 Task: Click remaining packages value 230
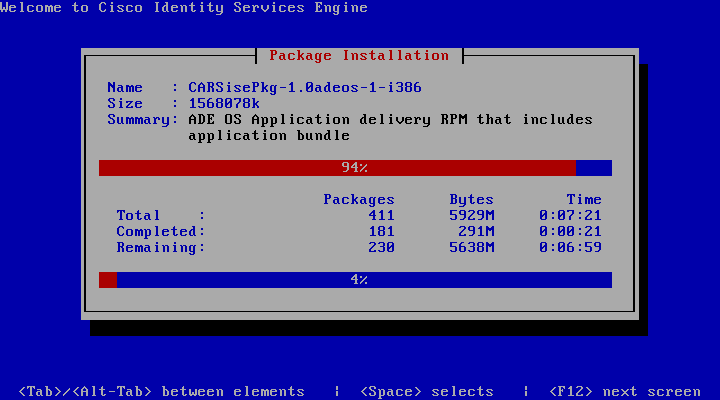coord(381,248)
